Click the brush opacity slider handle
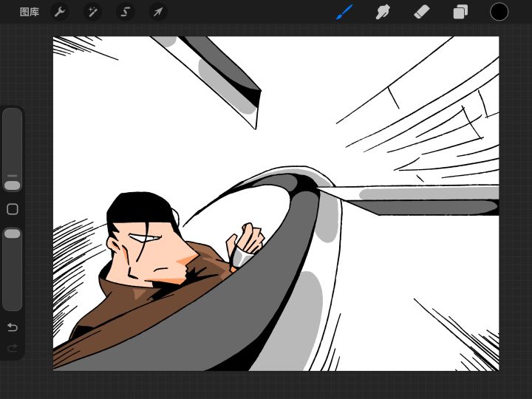 coord(13,233)
